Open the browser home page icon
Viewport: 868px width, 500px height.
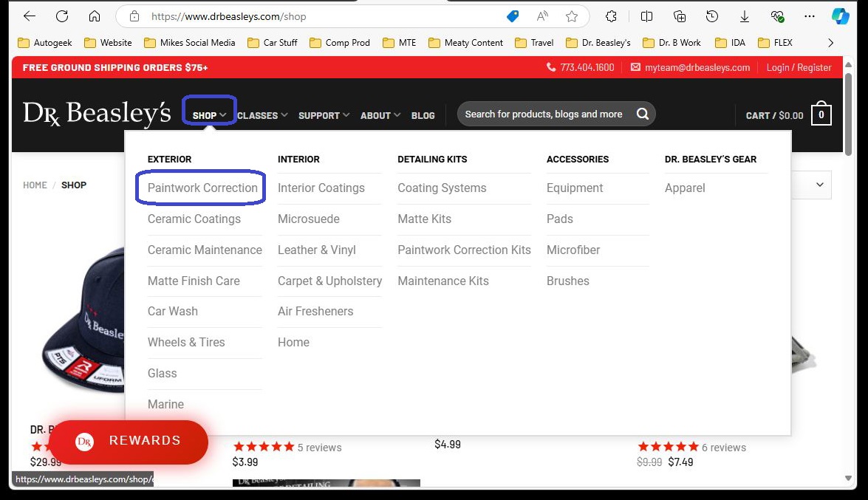(x=95, y=16)
